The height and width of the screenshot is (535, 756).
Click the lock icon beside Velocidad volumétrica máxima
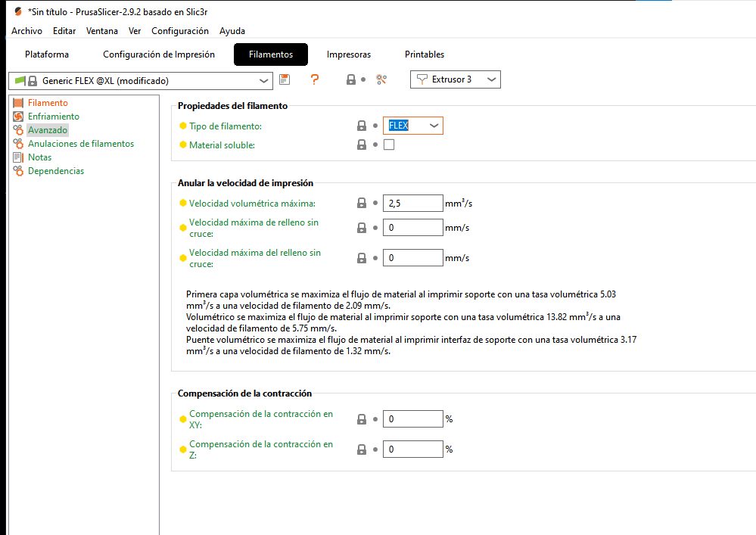click(362, 203)
